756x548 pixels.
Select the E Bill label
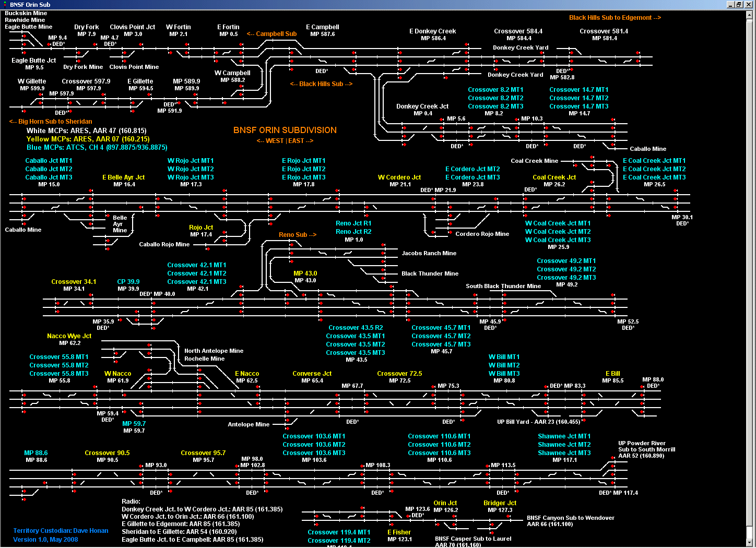point(613,374)
